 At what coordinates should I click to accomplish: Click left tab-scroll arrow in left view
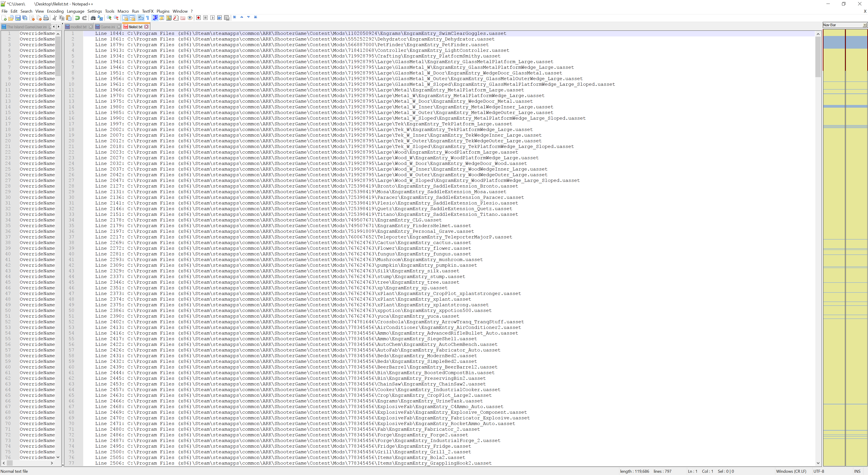click(x=54, y=27)
